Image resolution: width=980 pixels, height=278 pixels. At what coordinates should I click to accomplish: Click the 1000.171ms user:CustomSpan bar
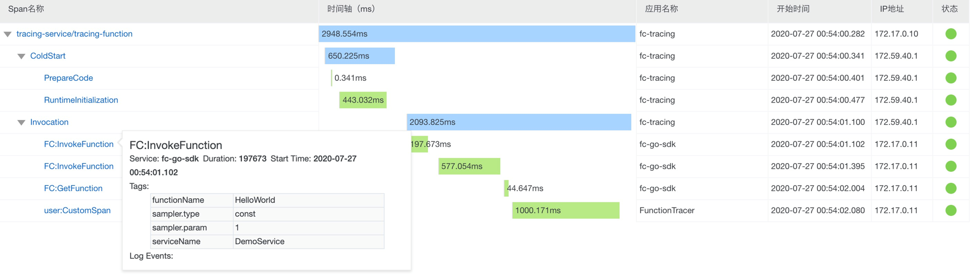click(x=565, y=210)
